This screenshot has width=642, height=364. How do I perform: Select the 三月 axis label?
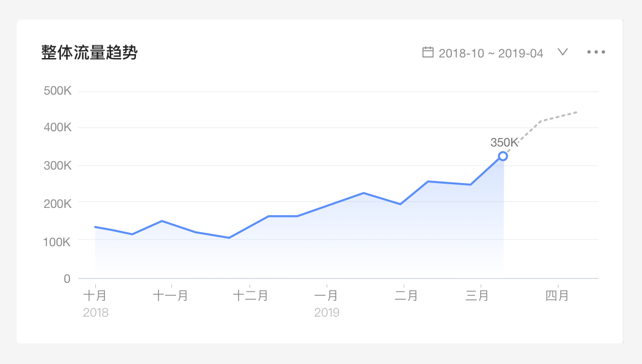click(x=477, y=295)
